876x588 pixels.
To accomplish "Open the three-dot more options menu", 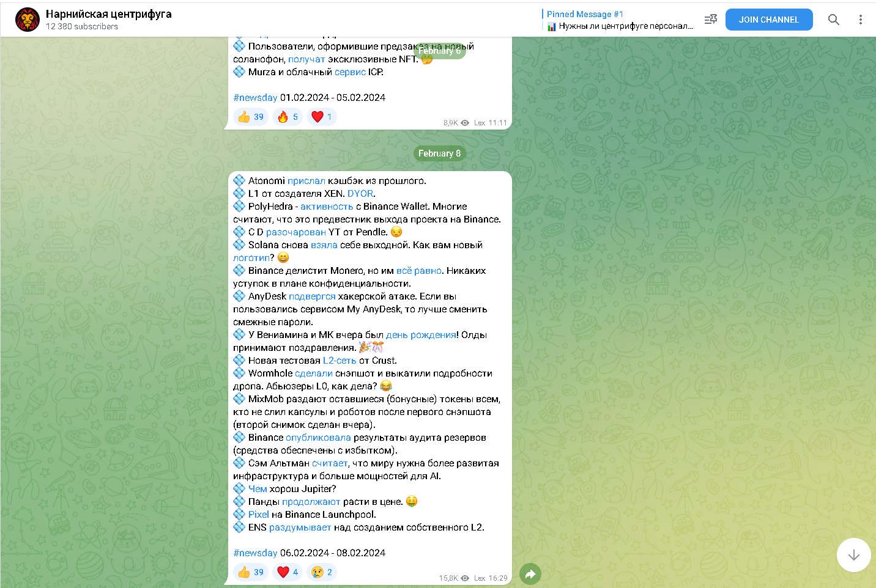I will [x=861, y=20].
